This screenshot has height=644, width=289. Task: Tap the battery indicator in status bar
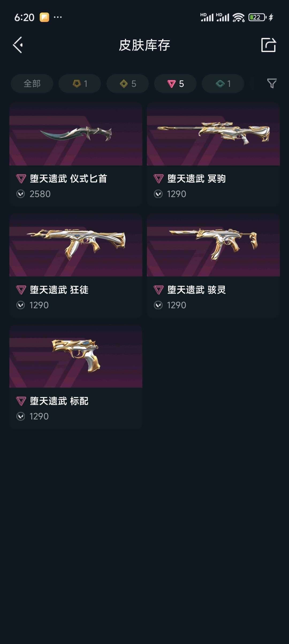pyautogui.click(x=257, y=17)
